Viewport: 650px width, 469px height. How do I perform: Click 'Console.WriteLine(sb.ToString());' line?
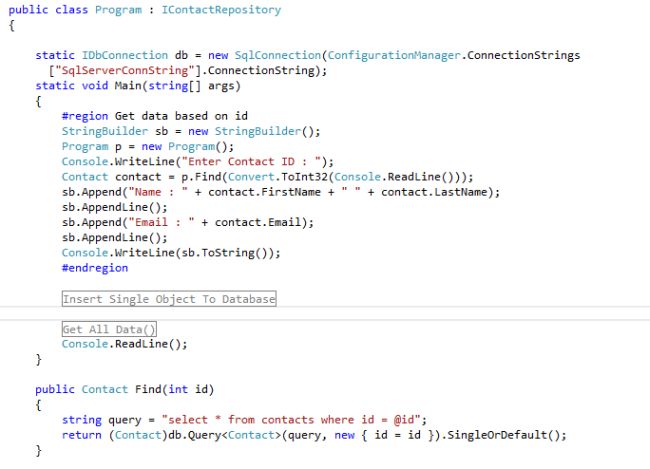(171, 253)
